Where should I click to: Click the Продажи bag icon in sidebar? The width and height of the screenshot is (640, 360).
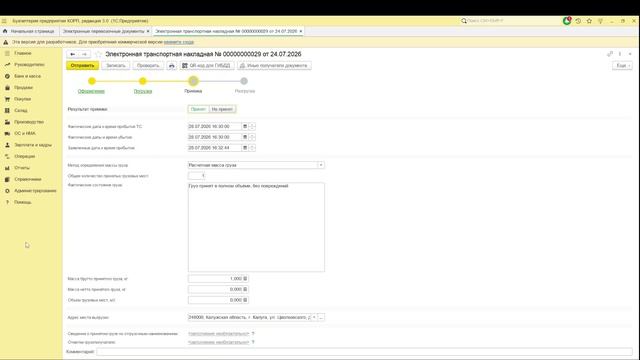pos(7,88)
